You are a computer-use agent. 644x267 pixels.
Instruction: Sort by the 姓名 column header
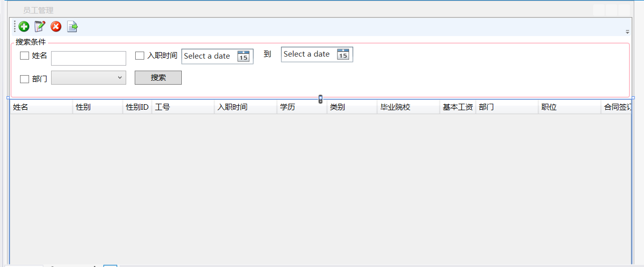[x=41, y=107]
